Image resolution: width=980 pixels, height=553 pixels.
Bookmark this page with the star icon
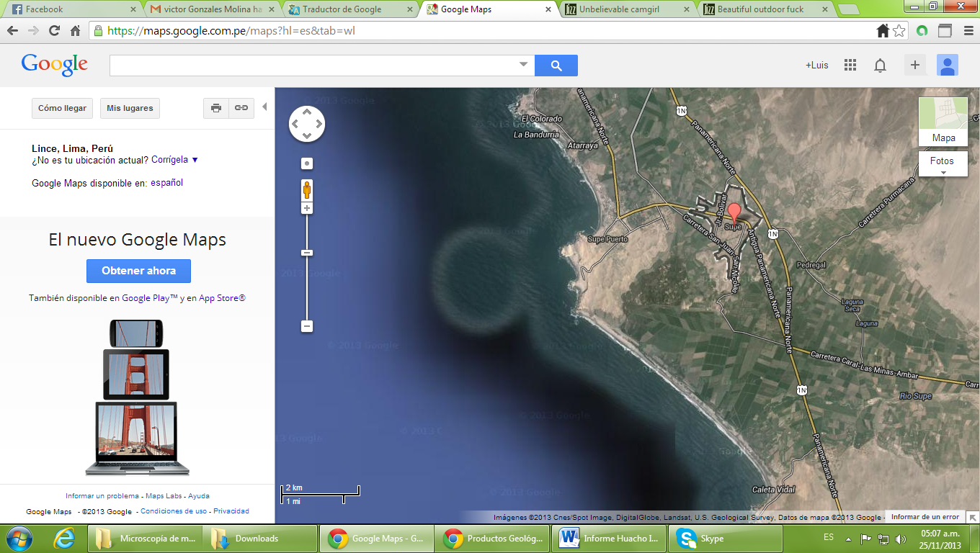click(x=899, y=31)
